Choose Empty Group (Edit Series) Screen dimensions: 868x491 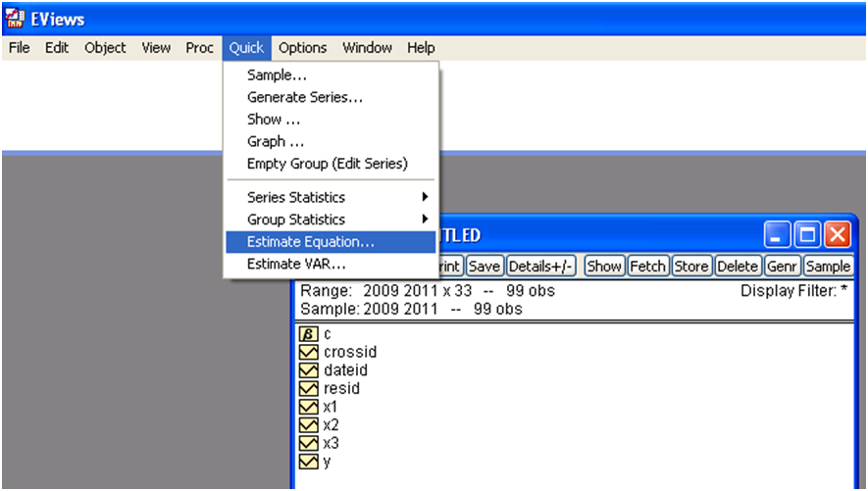pos(332,164)
